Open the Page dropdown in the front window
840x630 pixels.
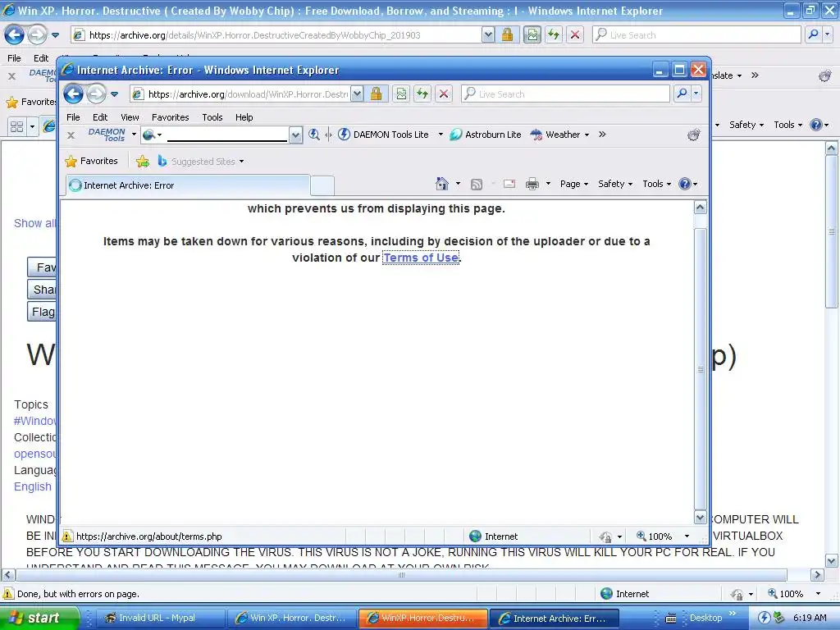[574, 184]
